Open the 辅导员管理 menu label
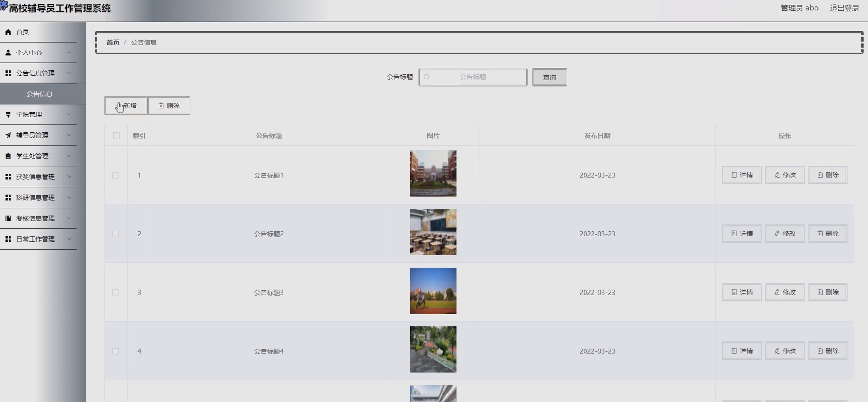 point(32,135)
